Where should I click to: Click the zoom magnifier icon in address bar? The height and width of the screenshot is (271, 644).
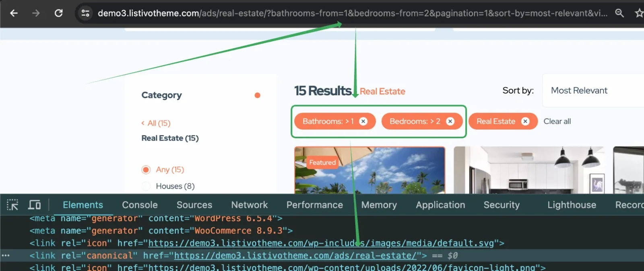619,13
